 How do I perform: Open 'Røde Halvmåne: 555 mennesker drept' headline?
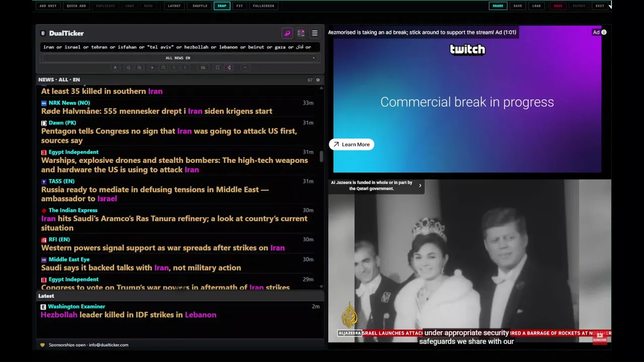pyautogui.click(x=156, y=111)
